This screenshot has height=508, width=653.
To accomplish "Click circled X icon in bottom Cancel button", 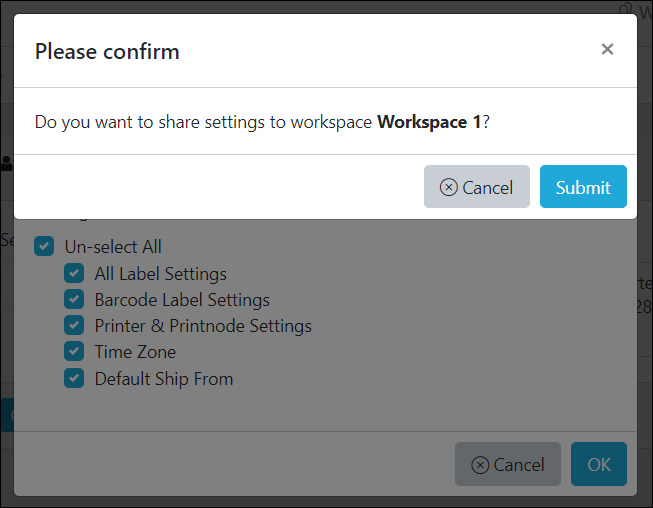I will pyautogui.click(x=480, y=465).
